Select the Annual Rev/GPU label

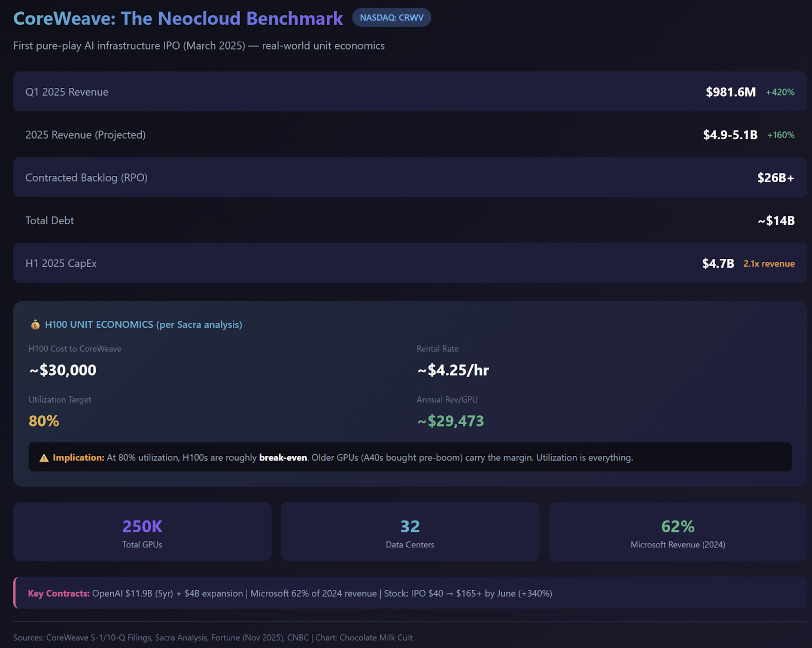447,400
